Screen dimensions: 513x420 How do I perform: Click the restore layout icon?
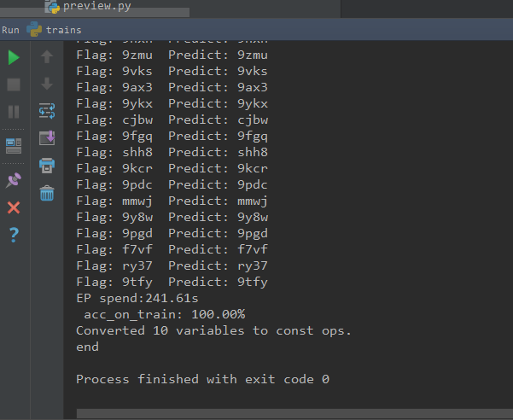(x=14, y=146)
